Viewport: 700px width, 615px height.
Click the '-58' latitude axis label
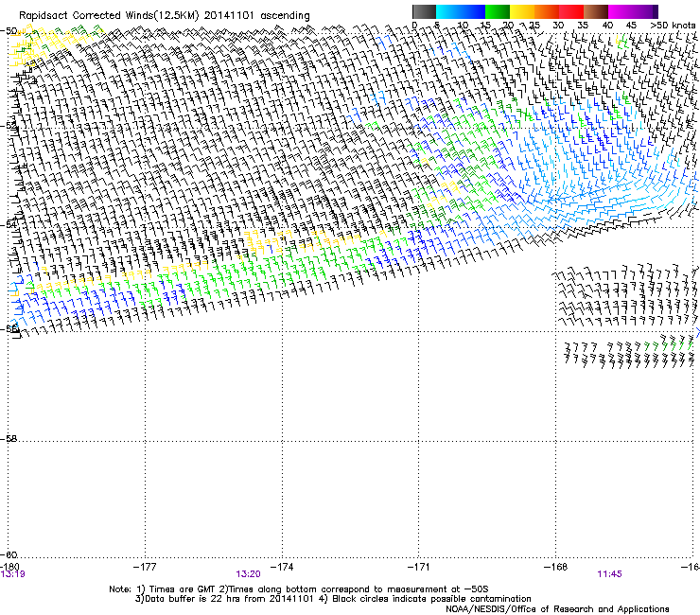(x=9, y=439)
